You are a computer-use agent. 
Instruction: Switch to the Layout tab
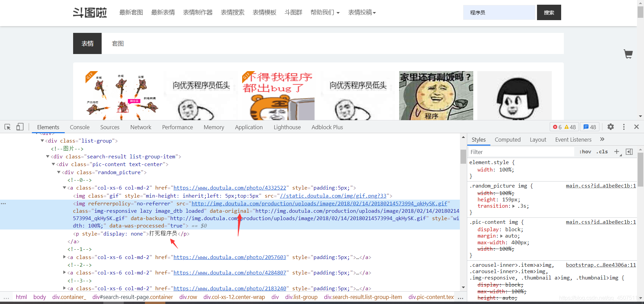[538, 140]
